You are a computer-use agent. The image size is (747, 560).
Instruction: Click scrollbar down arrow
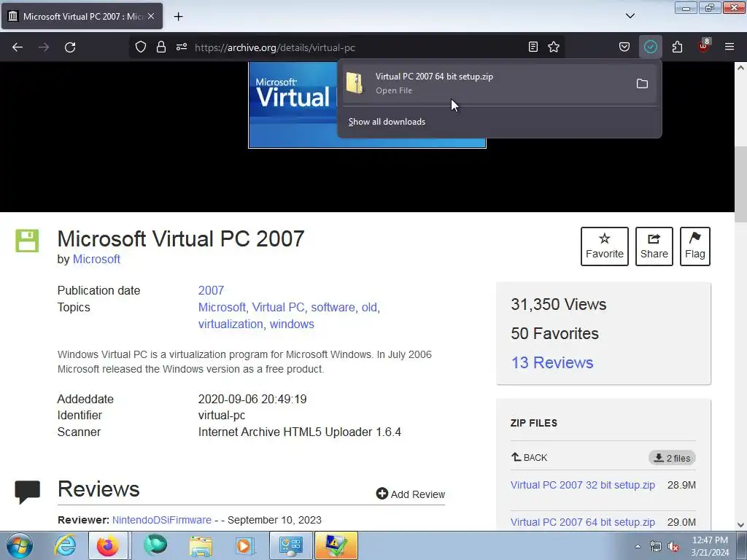740,525
